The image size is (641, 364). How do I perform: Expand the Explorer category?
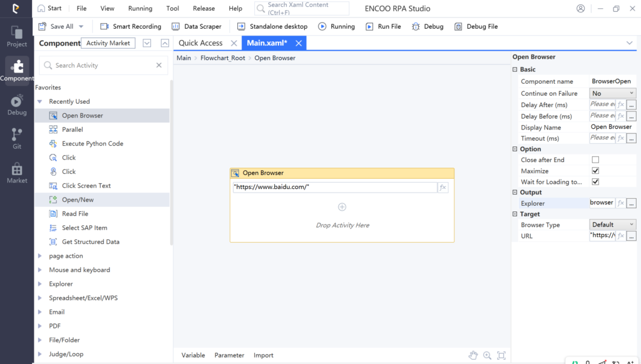(39, 284)
